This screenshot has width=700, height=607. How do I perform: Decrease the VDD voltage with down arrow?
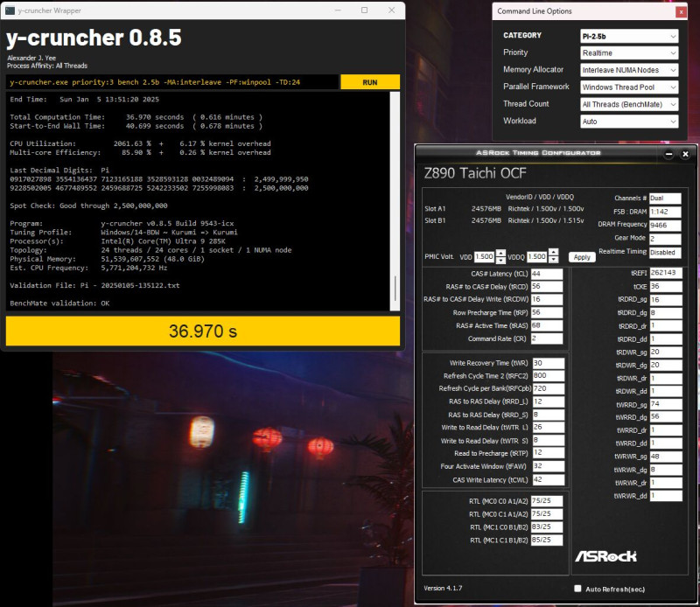500,261
